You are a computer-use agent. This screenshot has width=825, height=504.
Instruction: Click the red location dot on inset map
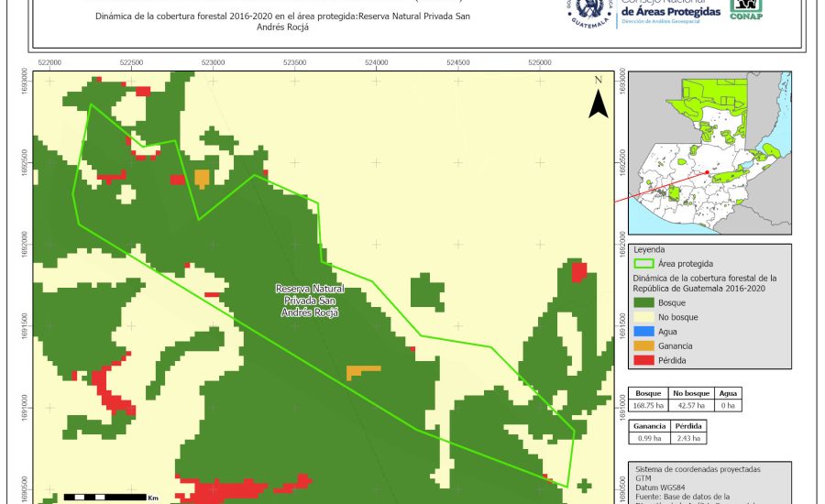click(x=708, y=171)
